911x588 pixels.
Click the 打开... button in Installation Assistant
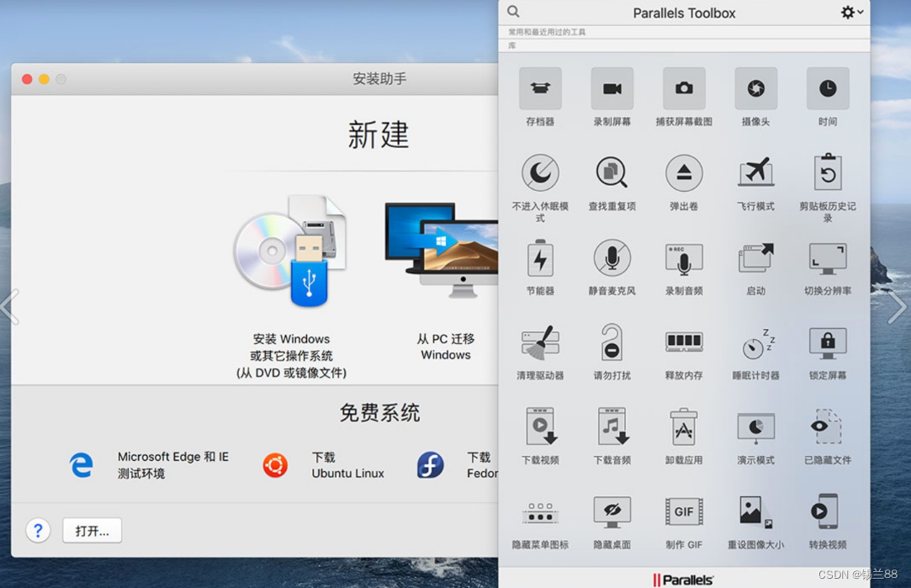pyautogui.click(x=92, y=531)
